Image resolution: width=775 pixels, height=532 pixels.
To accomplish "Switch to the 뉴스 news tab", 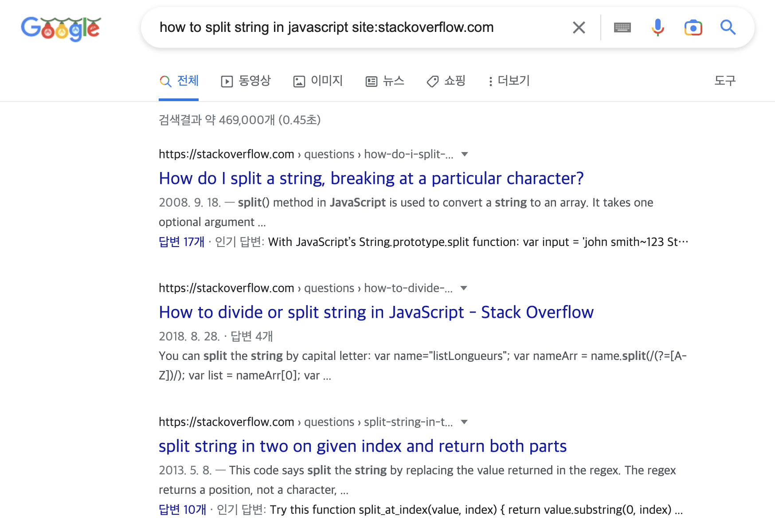I will click(x=385, y=81).
